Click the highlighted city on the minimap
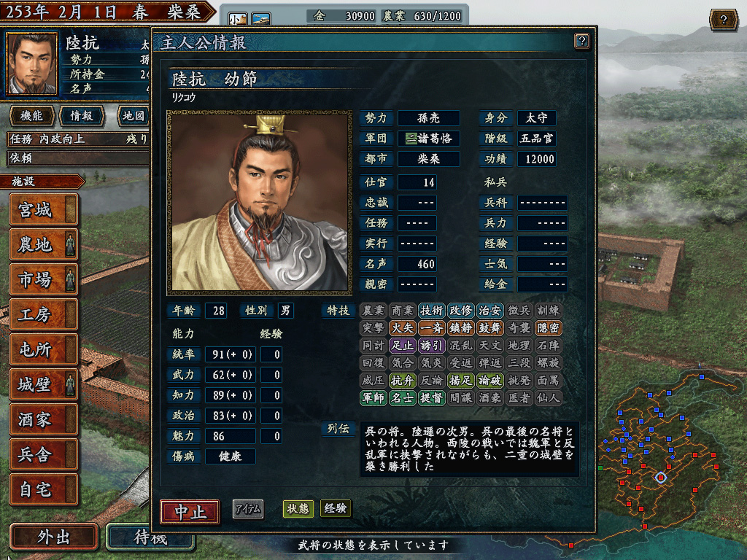 (661, 478)
